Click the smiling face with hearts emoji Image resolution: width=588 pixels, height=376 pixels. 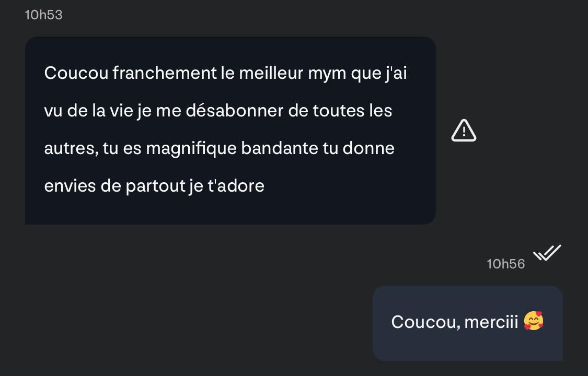point(534,321)
